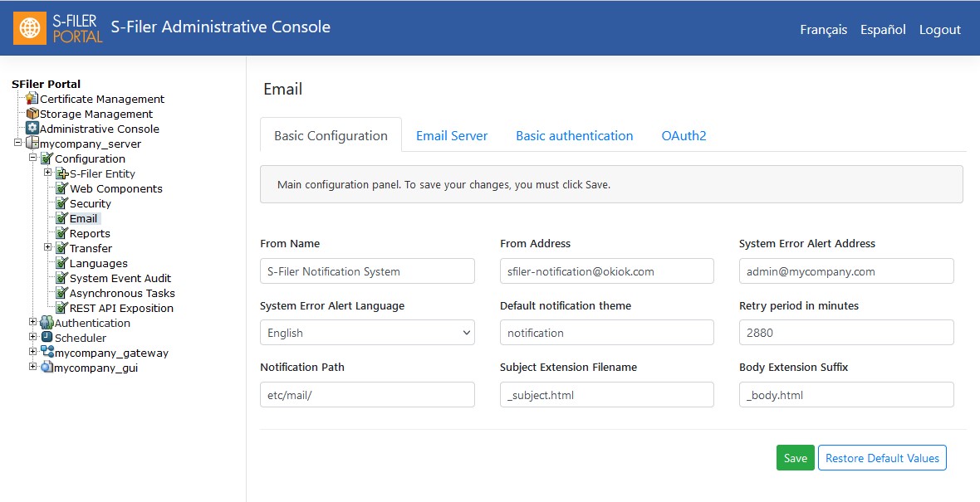Edit the Subject Extension Filename field

(607, 395)
